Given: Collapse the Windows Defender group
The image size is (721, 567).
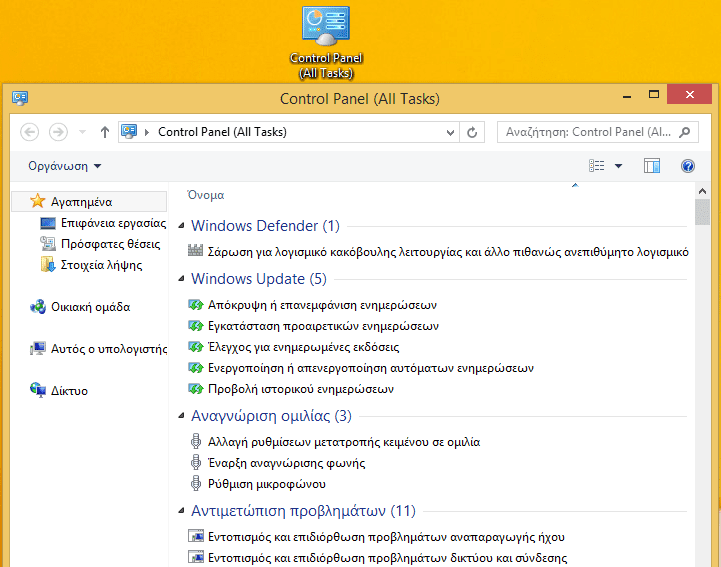Looking at the screenshot, I should click(x=181, y=226).
